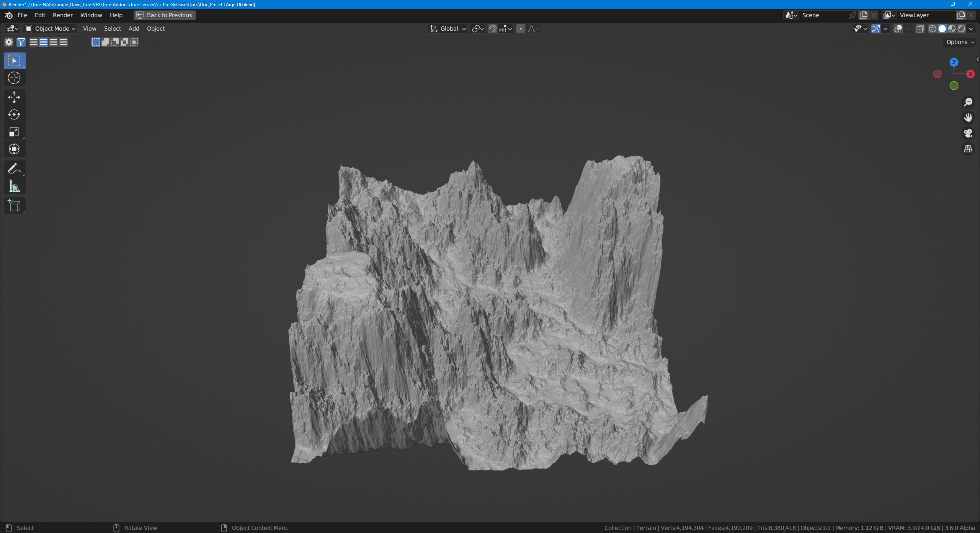Screen dimensions: 980x533
Task: Pick the Add Cube tool
Action: (14, 206)
